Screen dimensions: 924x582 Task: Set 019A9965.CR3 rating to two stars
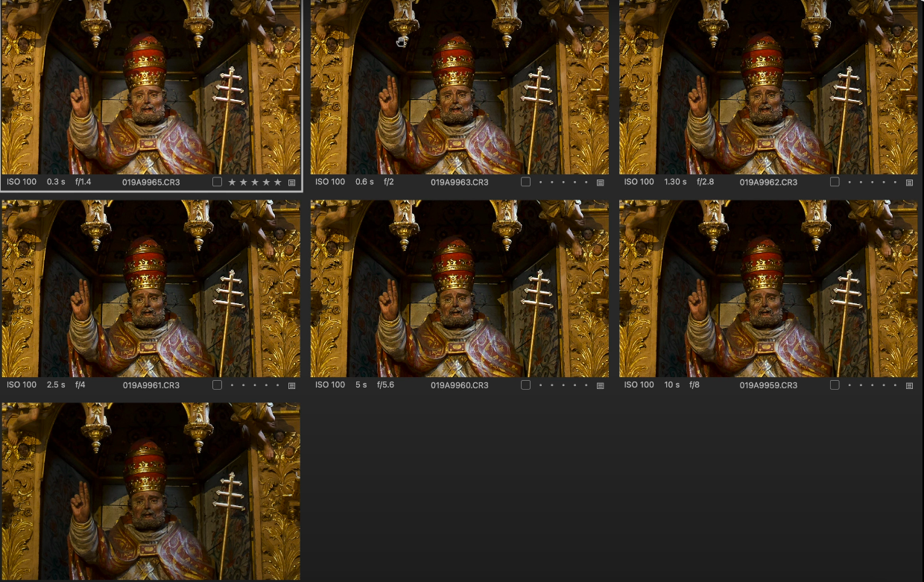pyautogui.click(x=243, y=182)
